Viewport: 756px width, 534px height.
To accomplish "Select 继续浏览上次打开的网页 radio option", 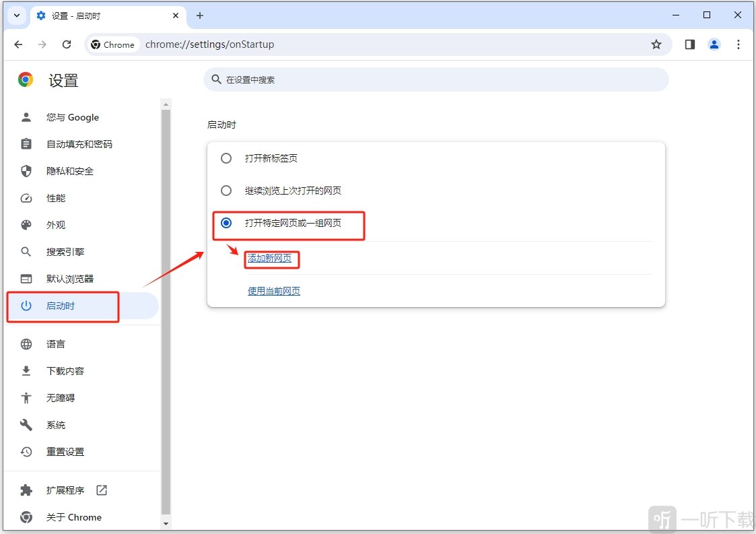I will (x=226, y=191).
